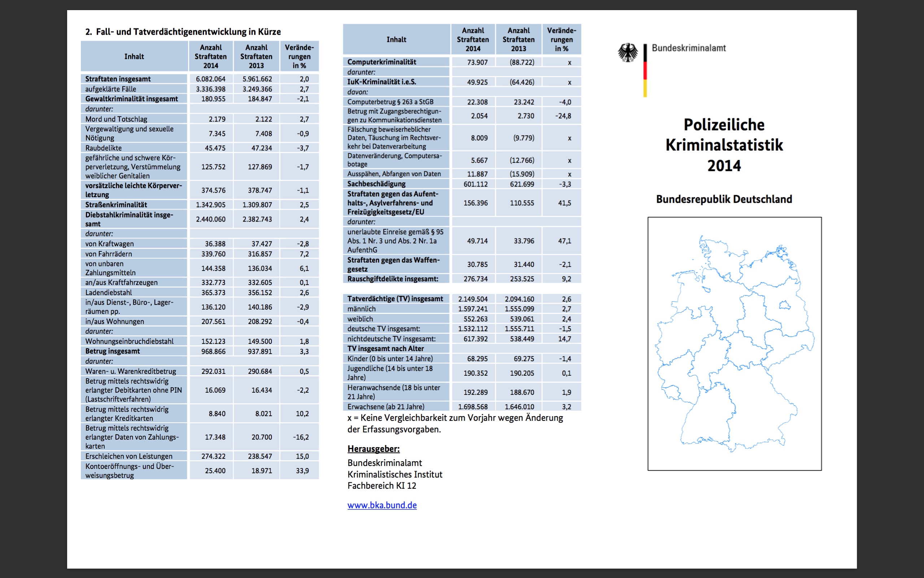Click 'von Kraftwagen' row label

point(110,243)
